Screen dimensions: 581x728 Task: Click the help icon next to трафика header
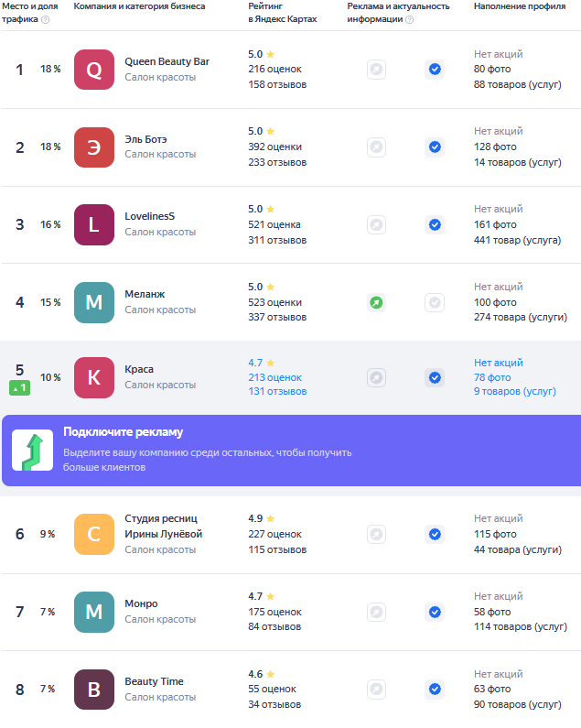click(45, 19)
